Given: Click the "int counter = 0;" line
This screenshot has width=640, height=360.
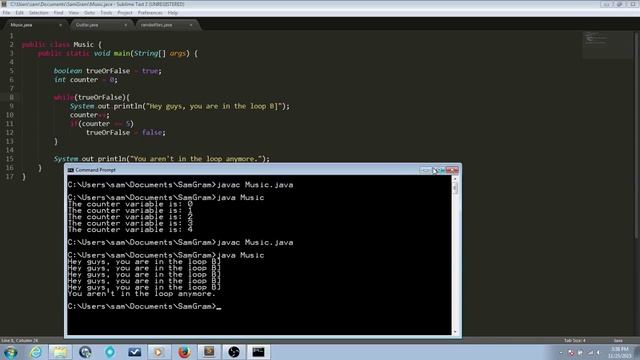Looking at the screenshot, I should [x=86, y=80].
